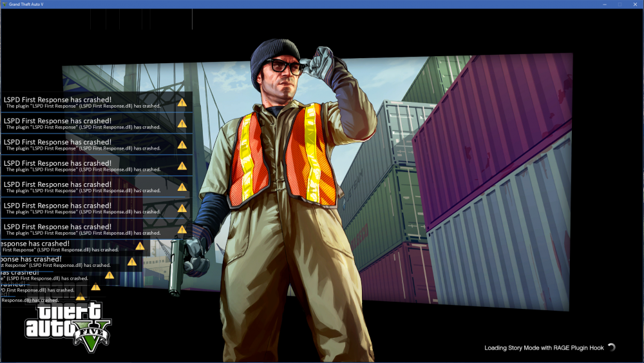Maximize the Grand Theft Auto V window
Viewport: 644px width, 363px height.
620,4
